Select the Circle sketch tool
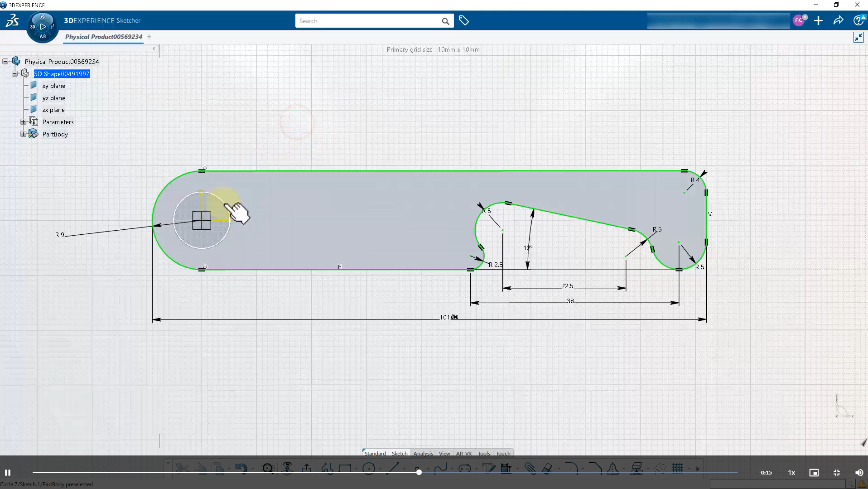868x489 pixels. coord(369,468)
